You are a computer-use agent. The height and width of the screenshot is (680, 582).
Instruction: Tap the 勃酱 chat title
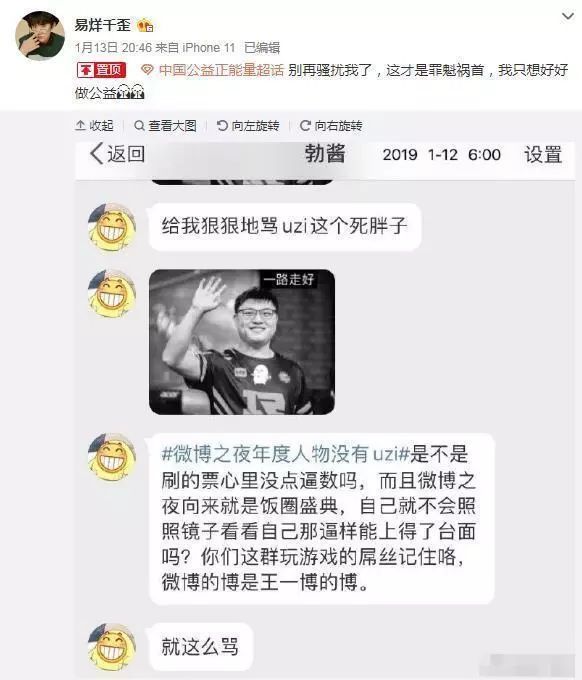[325, 154]
